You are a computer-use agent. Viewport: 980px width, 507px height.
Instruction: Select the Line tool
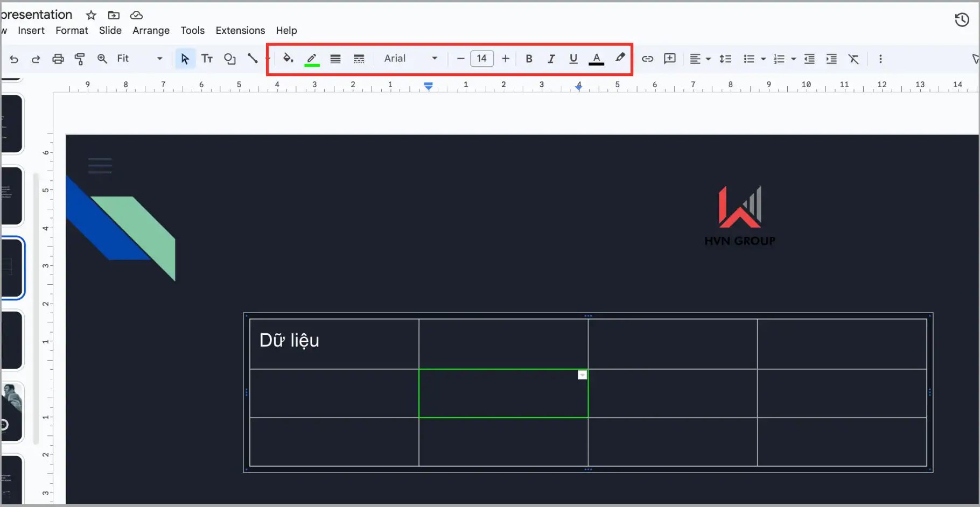tap(252, 58)
